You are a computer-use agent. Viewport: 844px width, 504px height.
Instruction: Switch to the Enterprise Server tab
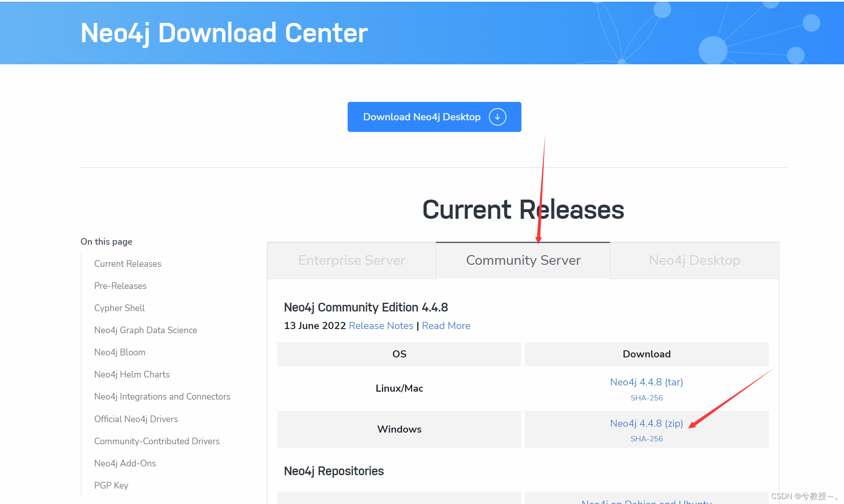point(351,260)
